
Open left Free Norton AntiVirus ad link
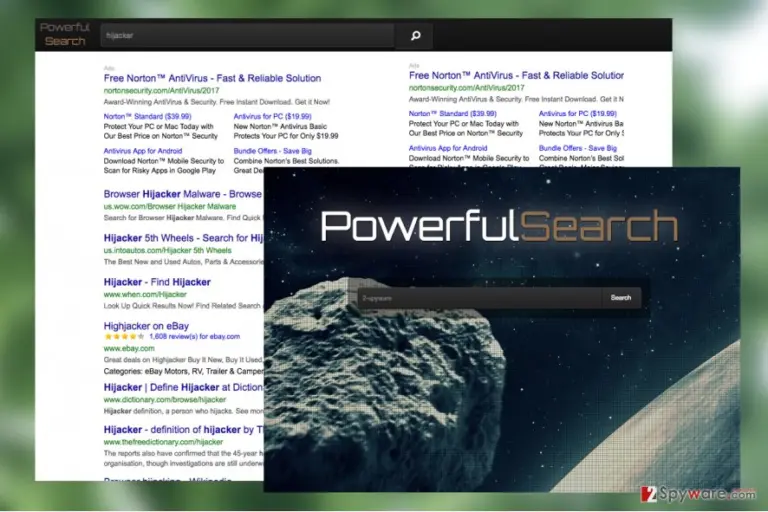point(212,78)
